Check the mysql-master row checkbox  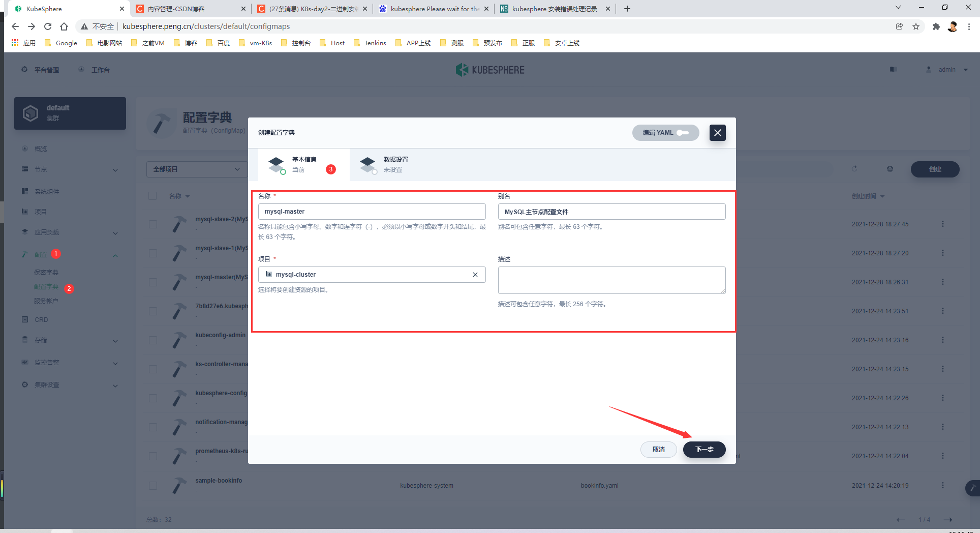click(152, 282)
